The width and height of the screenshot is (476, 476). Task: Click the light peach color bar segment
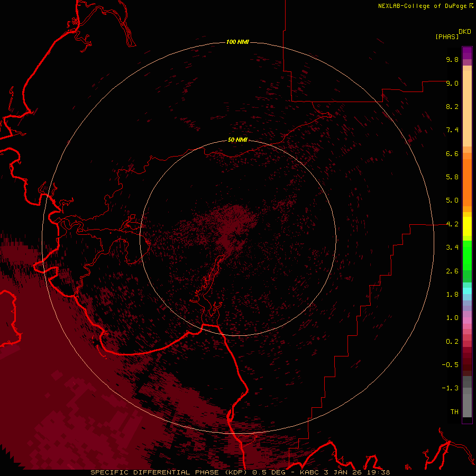pyautogui.click(x=467, y=108)
